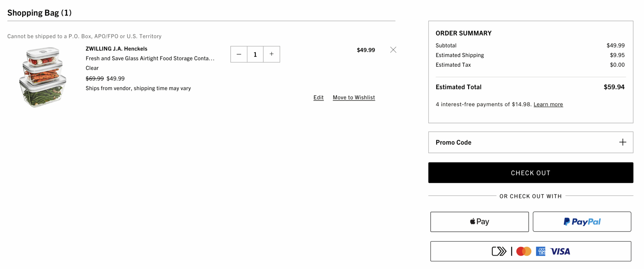The height and width of the screenshot is (269, 644).
Task: Click the minus icon to decrease quantity
Action: pyautogui.click(x=239, y=54)
